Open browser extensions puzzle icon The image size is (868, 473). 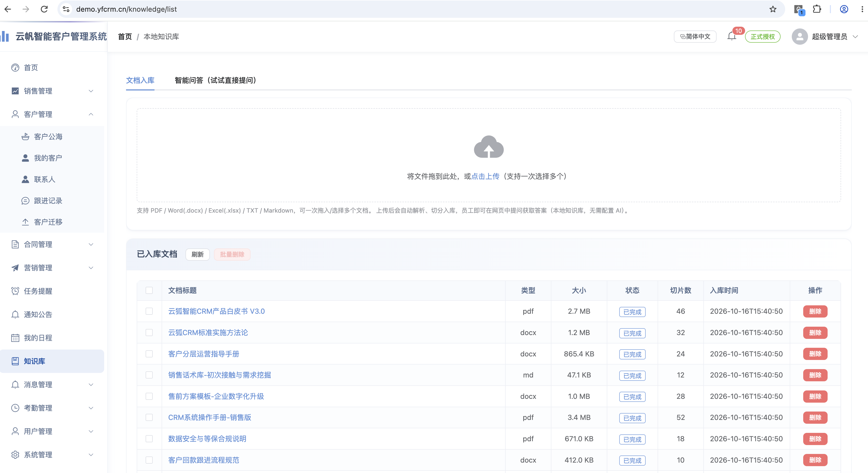[817, 9]
